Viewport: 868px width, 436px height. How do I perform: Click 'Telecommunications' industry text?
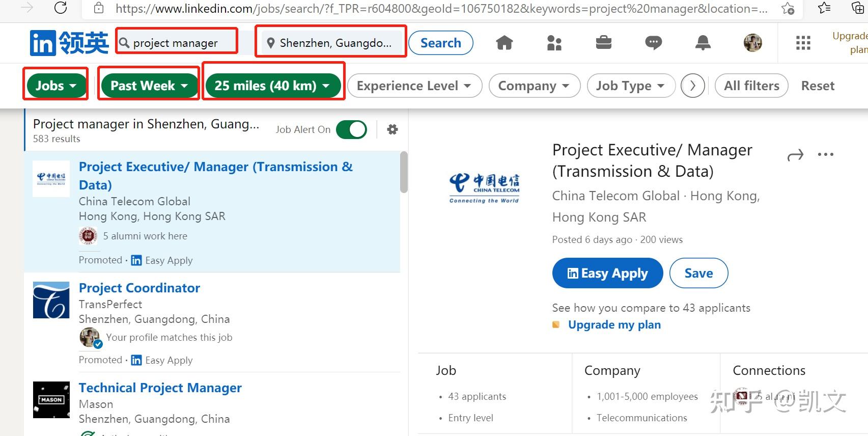[x=642, y=418]
